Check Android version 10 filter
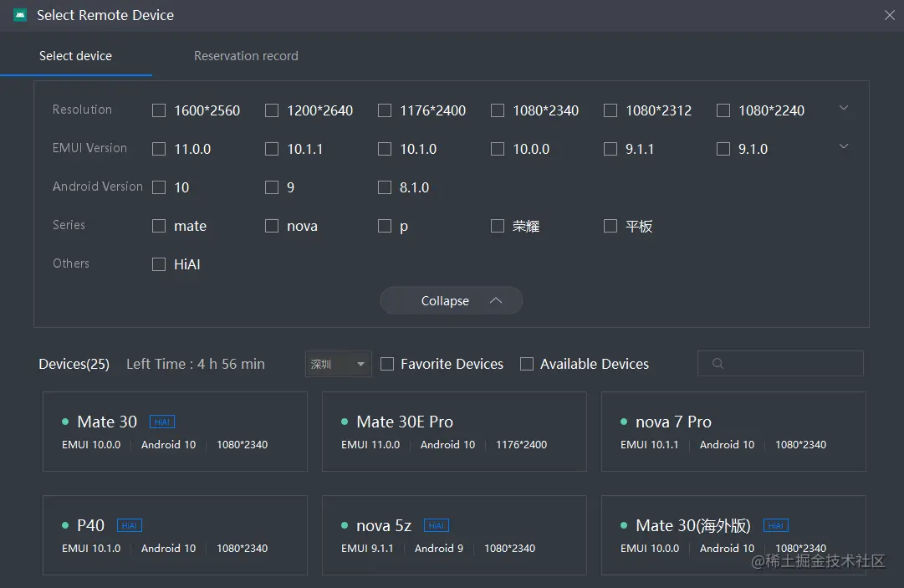Screen dimensions: 904x588 click(x=159, y=187)
